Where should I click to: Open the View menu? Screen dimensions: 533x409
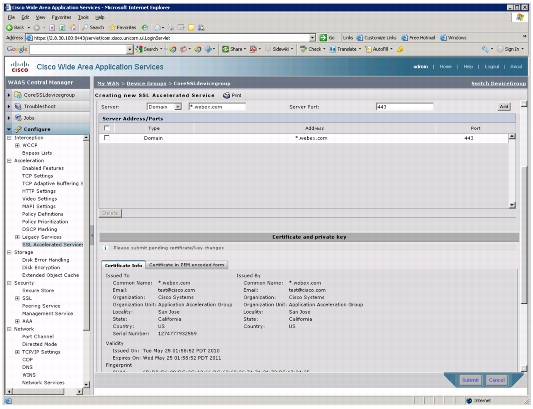point(40,17)
